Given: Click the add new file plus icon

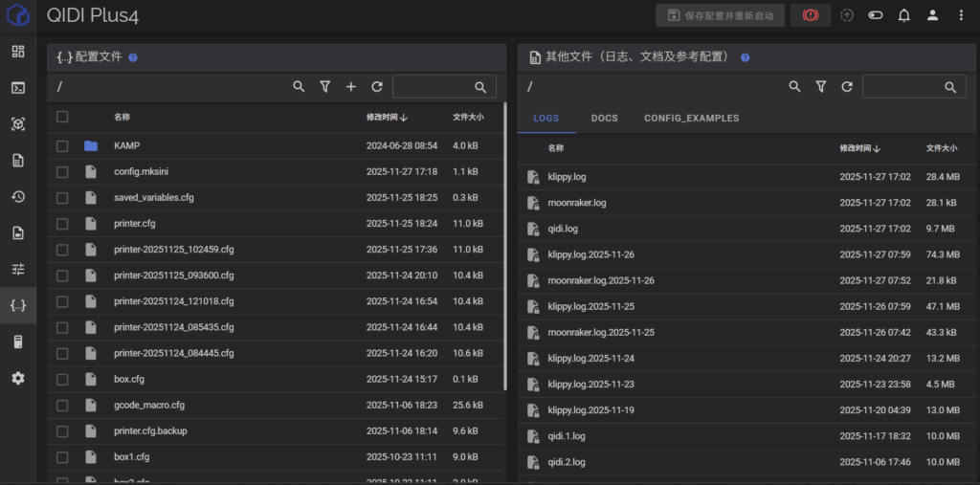Looking at the screenshot, I should click(351, 87).
